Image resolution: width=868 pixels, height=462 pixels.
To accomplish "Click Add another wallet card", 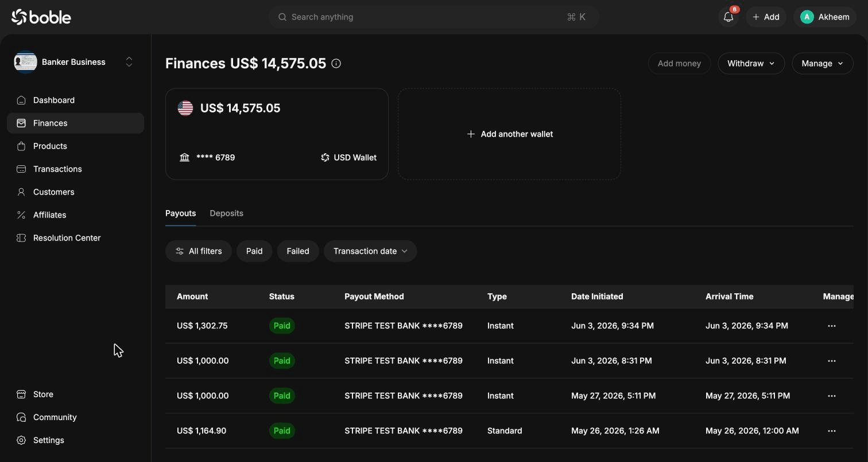I will (509, 134).
